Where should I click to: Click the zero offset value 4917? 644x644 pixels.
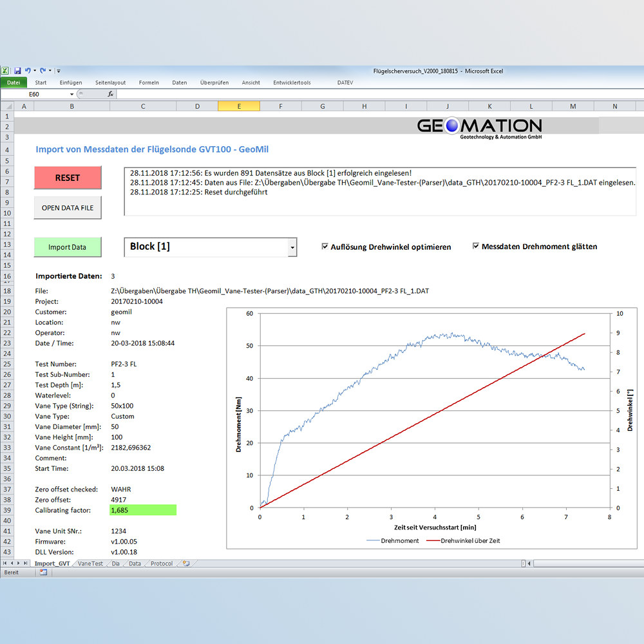[x=118, y=500]
